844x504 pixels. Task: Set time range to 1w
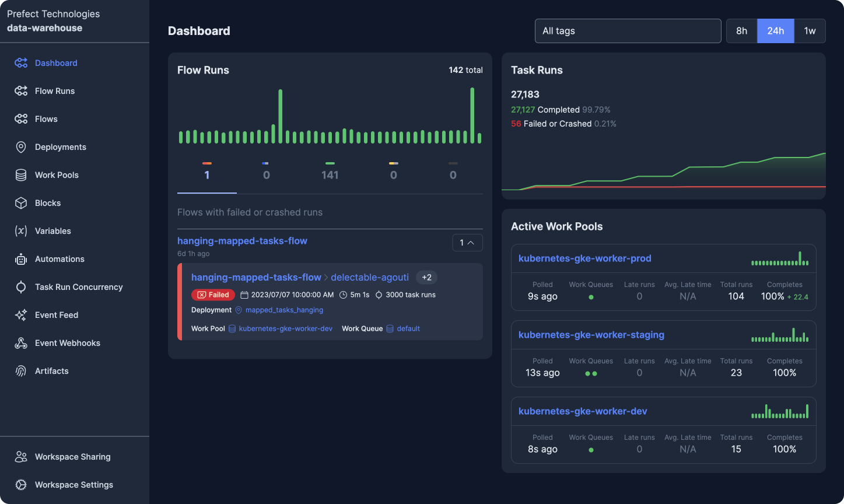coord(810,31)
